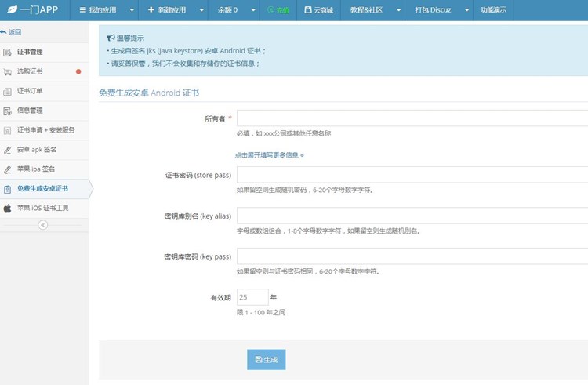588x385 pixels.
Task: Expand 点击展开填写更多信息 section
Action: [x=269, y=155]
